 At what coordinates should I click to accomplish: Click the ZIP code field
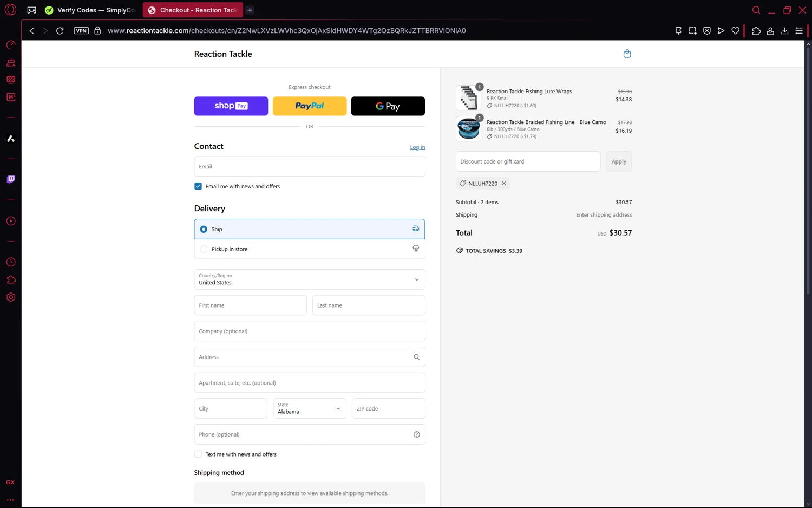[x=388, y=408]
